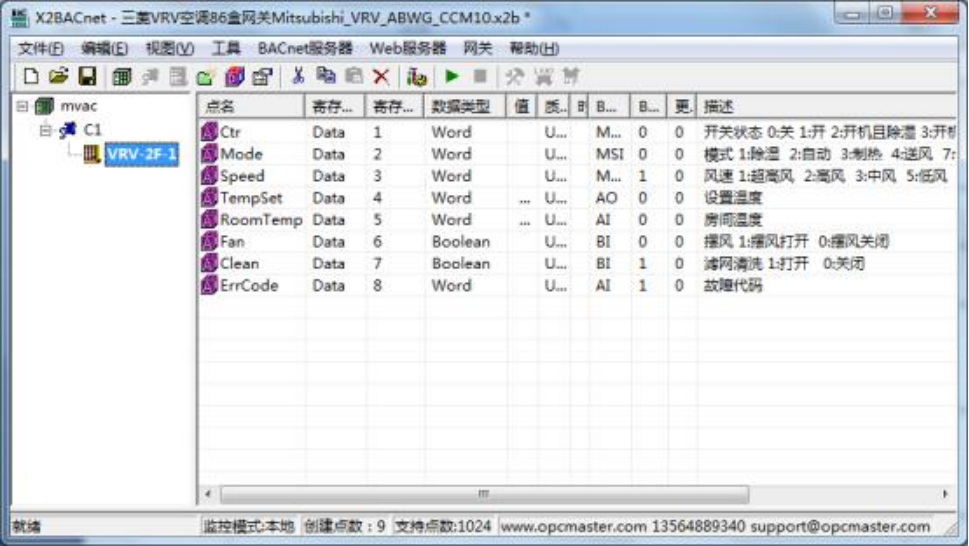
Task: Select the Mode point row
Action: pos(577,154)
